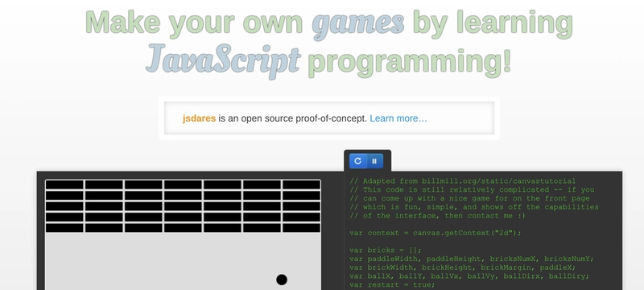This screenshot has width=644, height=290.
Task: Click the orange jsdares text
Action: [199, 118]
